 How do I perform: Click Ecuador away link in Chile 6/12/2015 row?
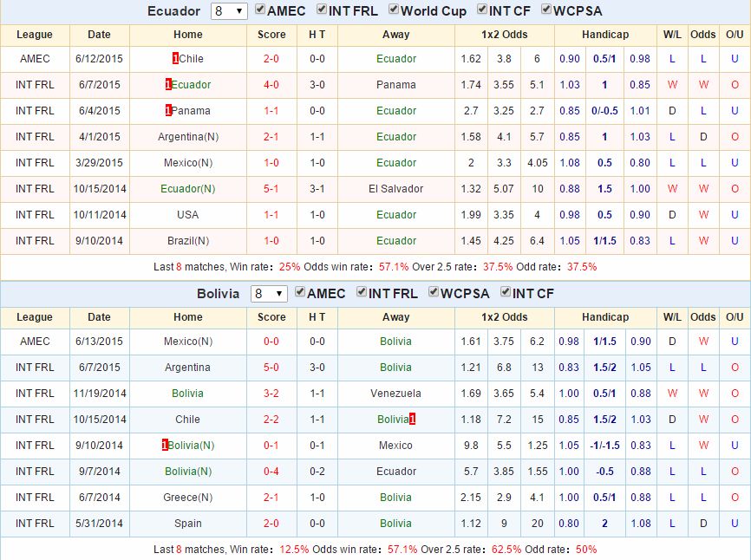click(x=396, y=59)
